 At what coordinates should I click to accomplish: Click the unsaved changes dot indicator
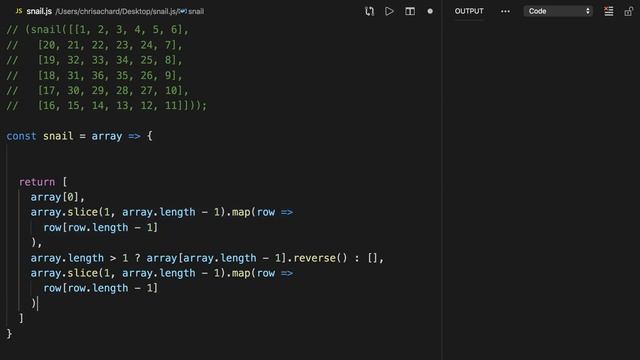click(430, 11)
